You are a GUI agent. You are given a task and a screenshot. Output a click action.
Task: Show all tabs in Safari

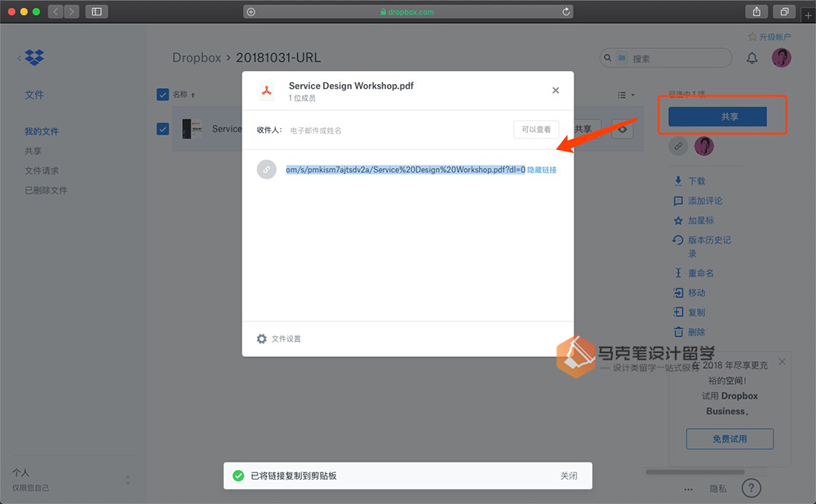[784, 11]
